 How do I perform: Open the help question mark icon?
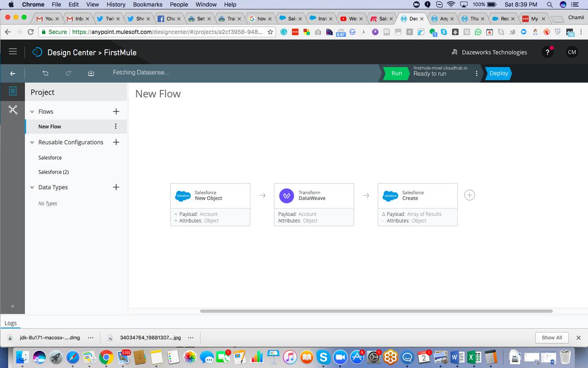(547, 52)
